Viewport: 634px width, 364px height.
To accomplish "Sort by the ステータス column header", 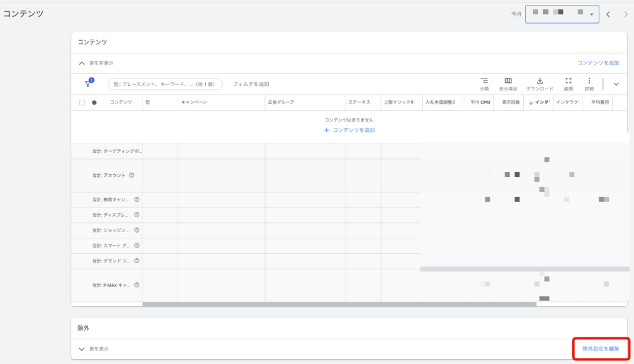I will point(359,103).
